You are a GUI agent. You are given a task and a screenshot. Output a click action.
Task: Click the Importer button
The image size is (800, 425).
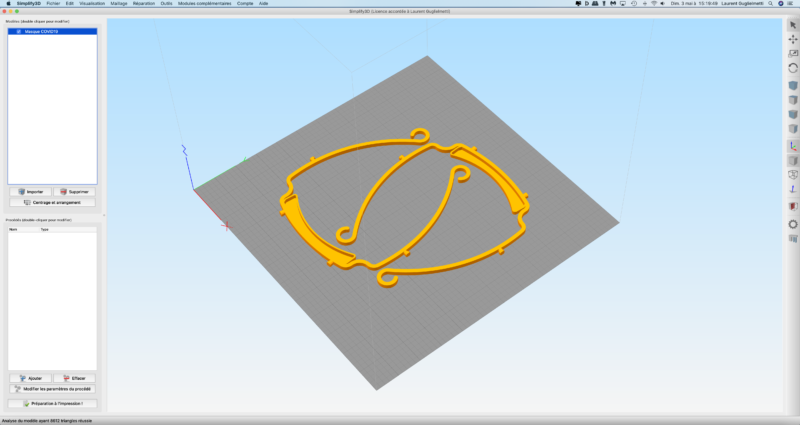coord(29,190)
